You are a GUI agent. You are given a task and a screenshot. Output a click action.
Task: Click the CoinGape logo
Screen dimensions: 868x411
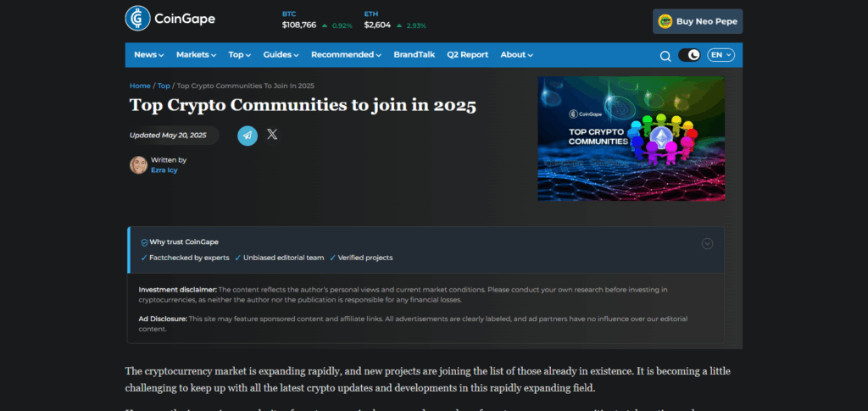[x=170, y=19]
